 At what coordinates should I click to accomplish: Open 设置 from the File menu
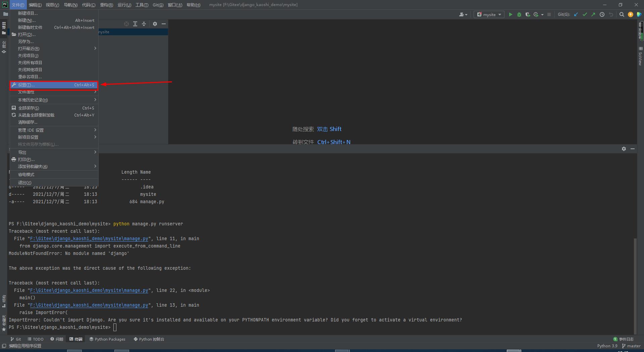[54, 85]
